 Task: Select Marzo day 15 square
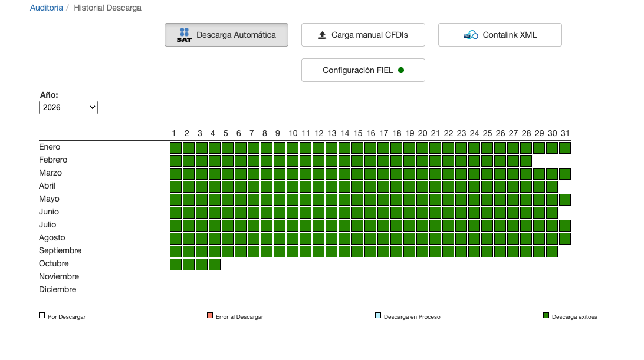(357, 174)
